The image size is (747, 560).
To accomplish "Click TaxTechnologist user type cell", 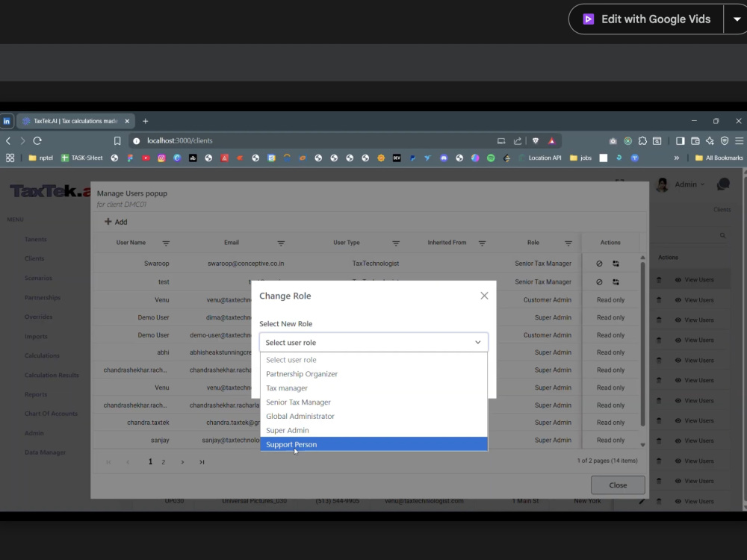I will [x=376, y=264].
